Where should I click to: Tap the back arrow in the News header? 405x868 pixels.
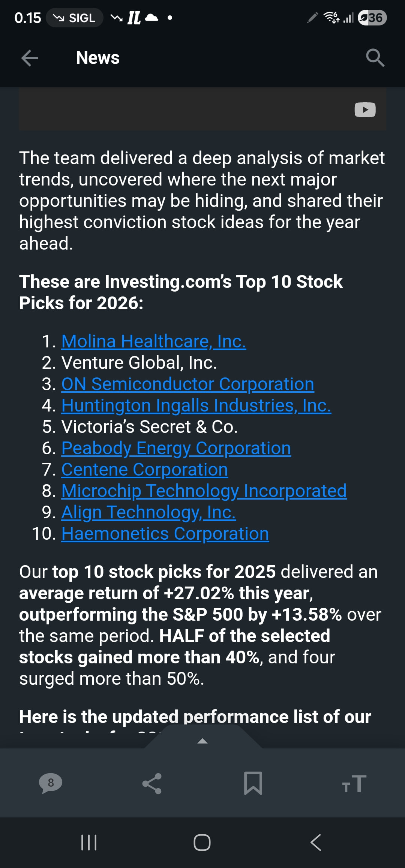30,58
